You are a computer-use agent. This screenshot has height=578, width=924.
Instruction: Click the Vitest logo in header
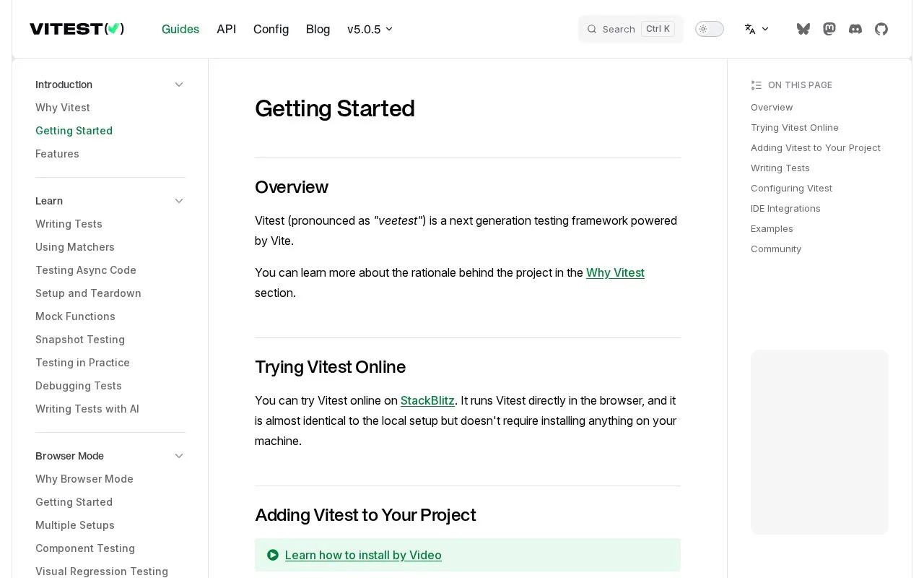[x=77, y=29]
